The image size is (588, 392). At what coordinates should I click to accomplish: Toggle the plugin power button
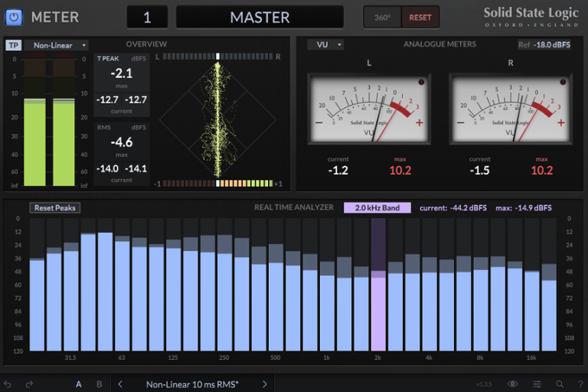(x=14, y=18)
